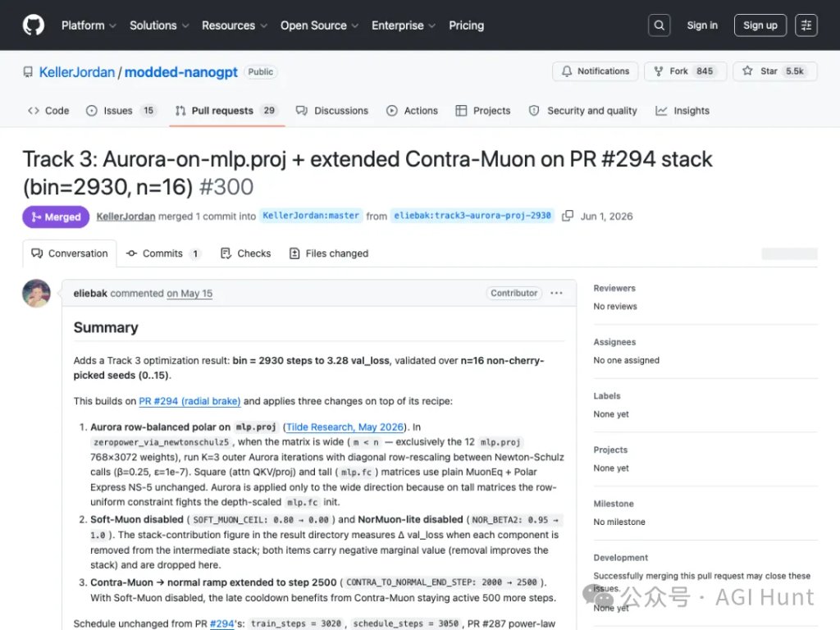Open the GitHub homepage via Octocat logo
Screen dimensions: 840x630
tap(33, 25)
